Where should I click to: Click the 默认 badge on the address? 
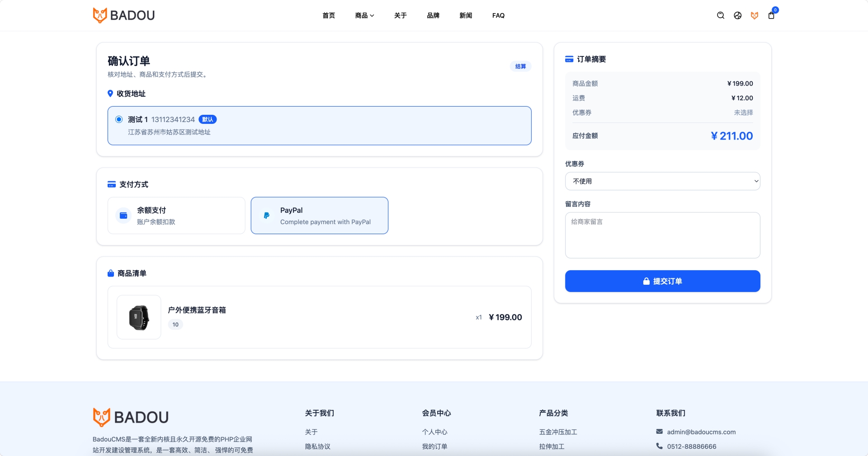[208, 119]
